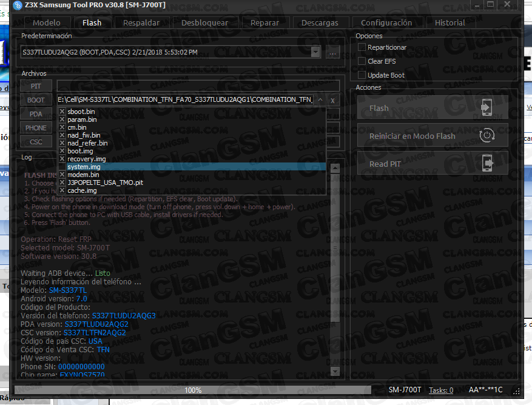Click the PDA file button
This screenshot has width=532, height=405.
coord(36,114)
